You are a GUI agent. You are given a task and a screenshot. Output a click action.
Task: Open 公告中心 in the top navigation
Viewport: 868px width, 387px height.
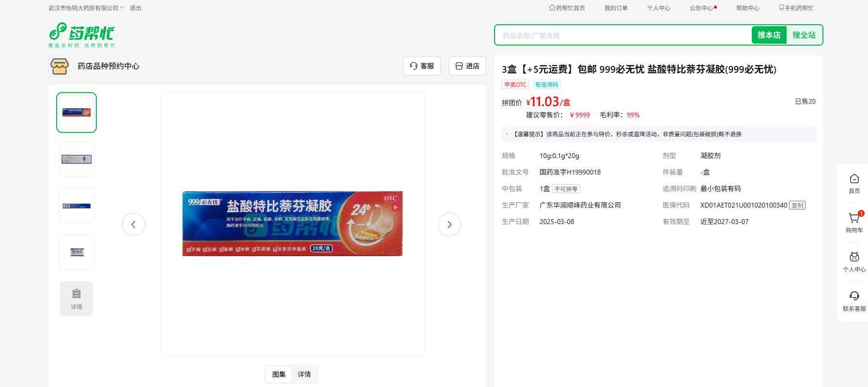[702, 8]
